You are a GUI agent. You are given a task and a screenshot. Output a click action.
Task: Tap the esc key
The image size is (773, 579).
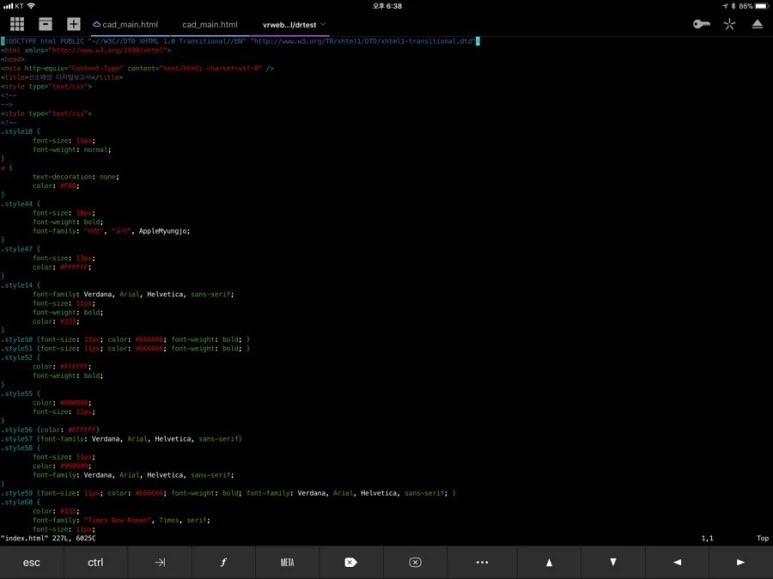click(31, 562)
